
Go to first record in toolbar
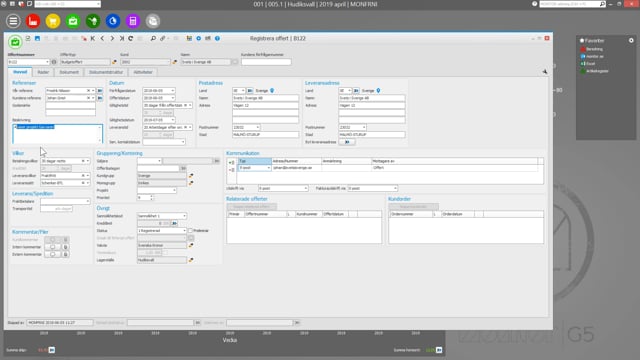93,38
